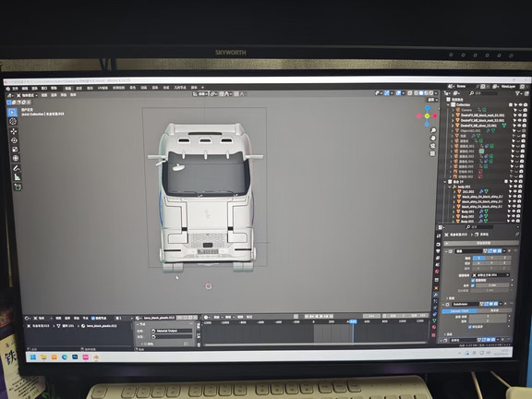Image resolution: width=532 pixels, height=399 pixels.
Task: Toggle mirror modifier clipping checkbox
Action: point(473,280)
